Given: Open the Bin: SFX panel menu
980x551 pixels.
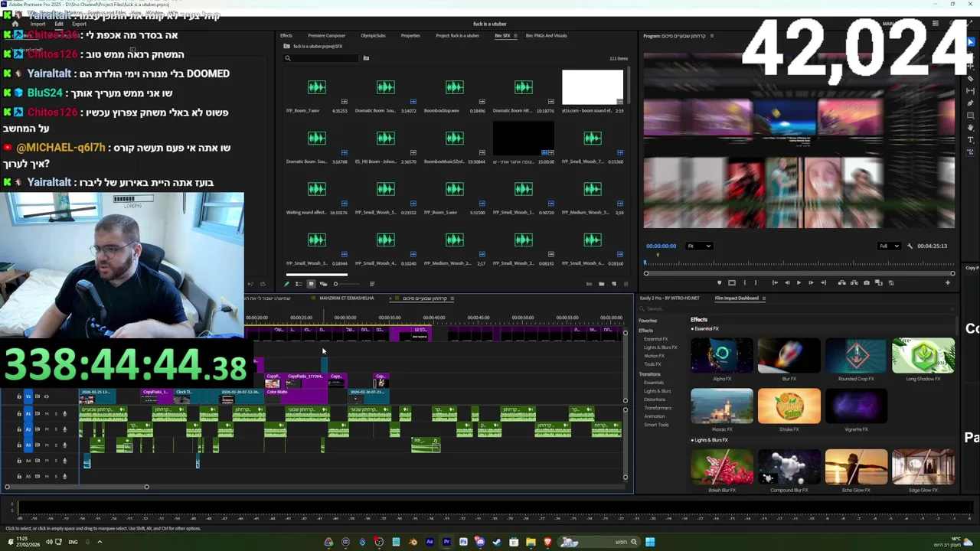Looking at the screenshot, I should 517,35.
